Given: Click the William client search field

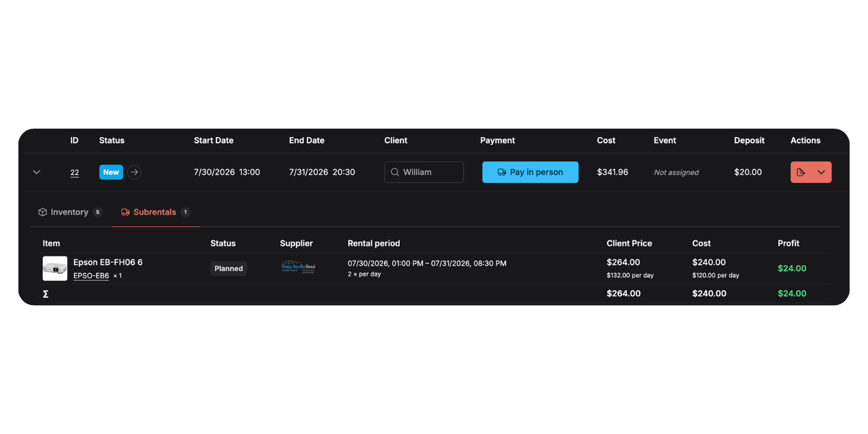Looking at the screenshot, I should tap(424, 172).
